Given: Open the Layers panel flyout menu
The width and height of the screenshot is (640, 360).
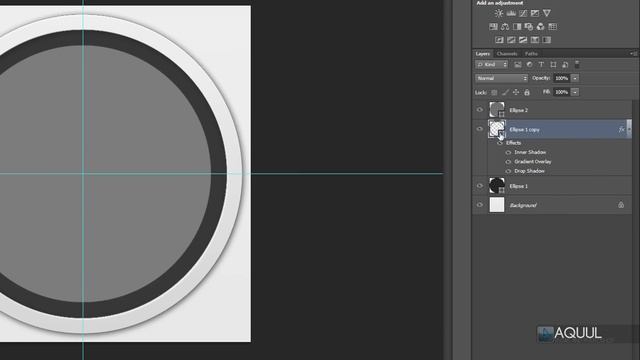Looking at the screenshot, I should click(633, 53).
